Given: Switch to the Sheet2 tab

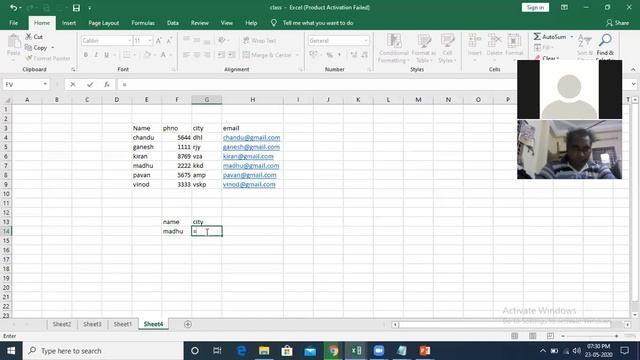Looking at the screenshot, I should pyautogui.click(x=62, y=324).
